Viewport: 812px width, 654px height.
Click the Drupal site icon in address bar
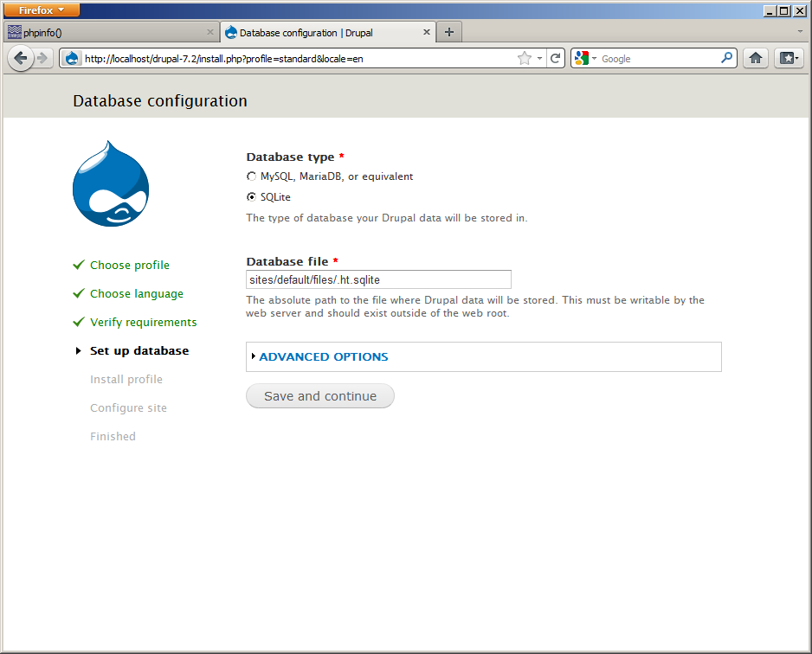tap(73, 59)
